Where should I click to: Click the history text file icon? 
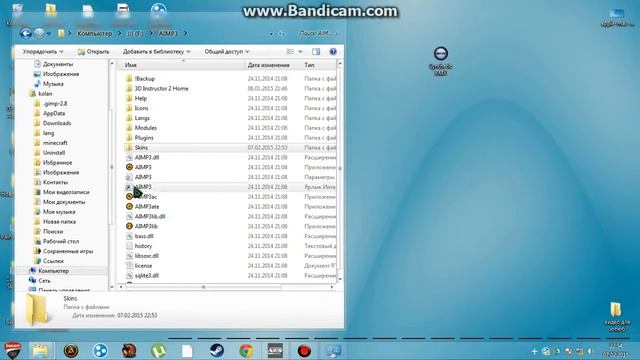pos(129,246)
